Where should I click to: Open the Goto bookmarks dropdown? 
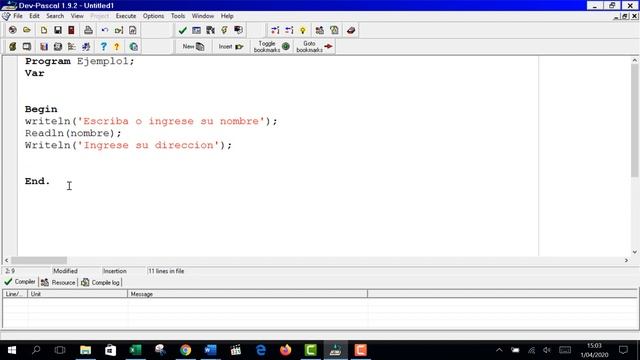(x=314, y=47)
